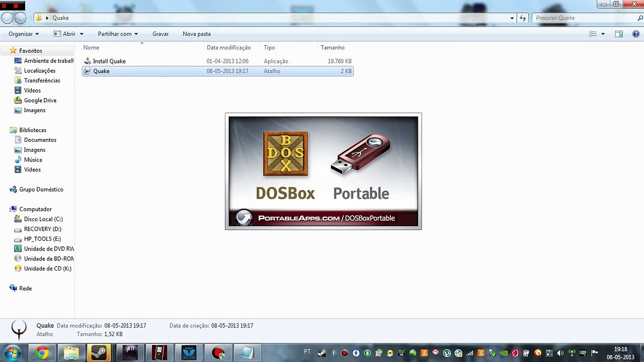This screenshot has height=362, width=644.
Task: Expand the view options dropdown arrow
Action: (603, 34)
